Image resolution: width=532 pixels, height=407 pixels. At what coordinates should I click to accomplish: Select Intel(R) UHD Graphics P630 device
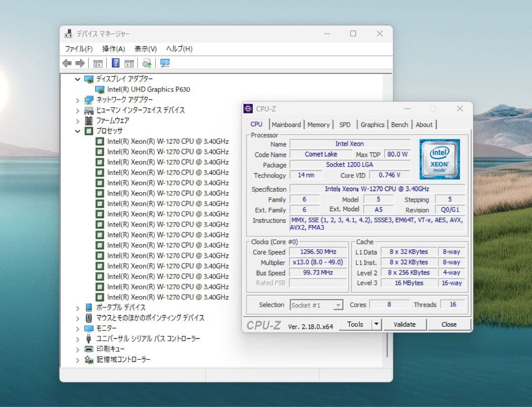(x=148, y=89)
